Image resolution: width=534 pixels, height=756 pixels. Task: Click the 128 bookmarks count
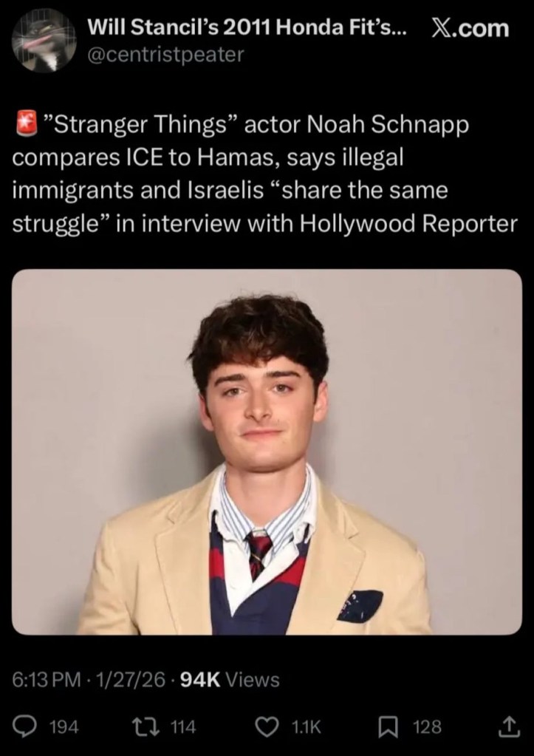(x=428, y=726)
